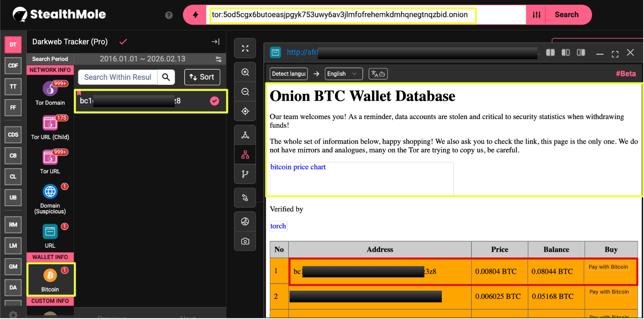Open the Detect language dropdown
Viewport: 644px width, 319px height.
click(x=289, y=74)
